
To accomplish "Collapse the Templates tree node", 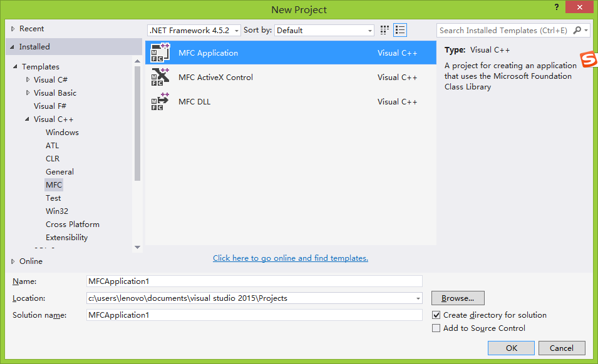I will pyautogui.click(x=15, y=67).
